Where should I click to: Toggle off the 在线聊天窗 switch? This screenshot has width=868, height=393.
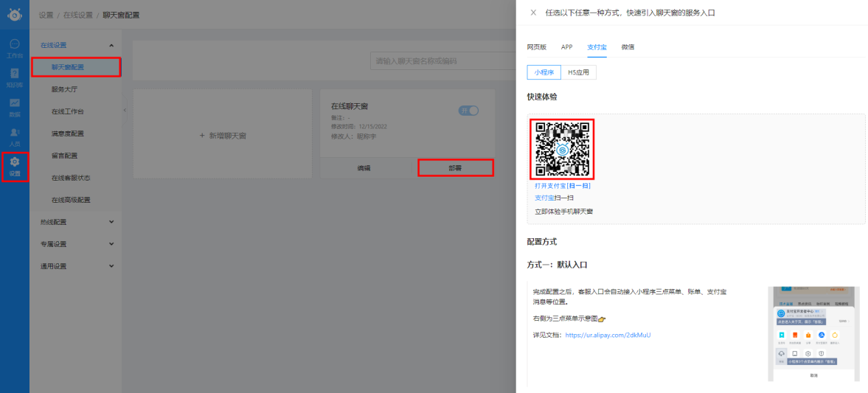click(x=468, y=111)
